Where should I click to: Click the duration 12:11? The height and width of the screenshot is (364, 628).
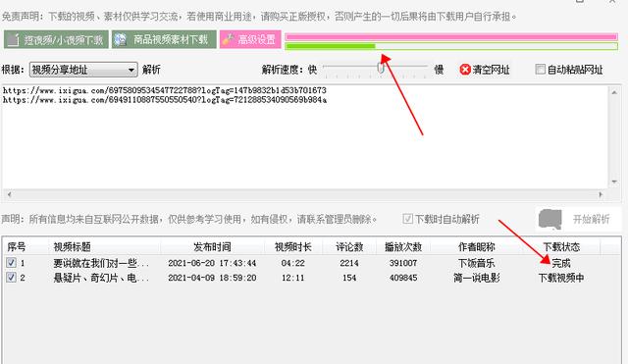coord(293,278)
